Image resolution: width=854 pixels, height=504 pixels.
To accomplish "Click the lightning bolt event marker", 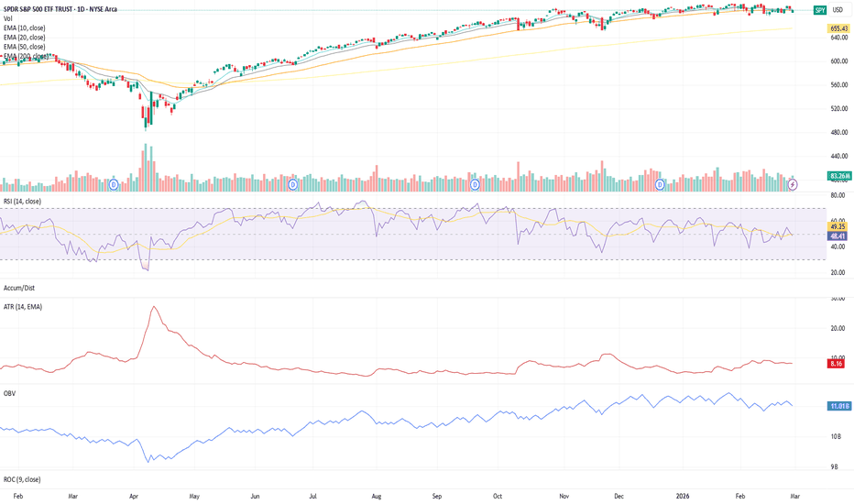I will click(793, 185).
